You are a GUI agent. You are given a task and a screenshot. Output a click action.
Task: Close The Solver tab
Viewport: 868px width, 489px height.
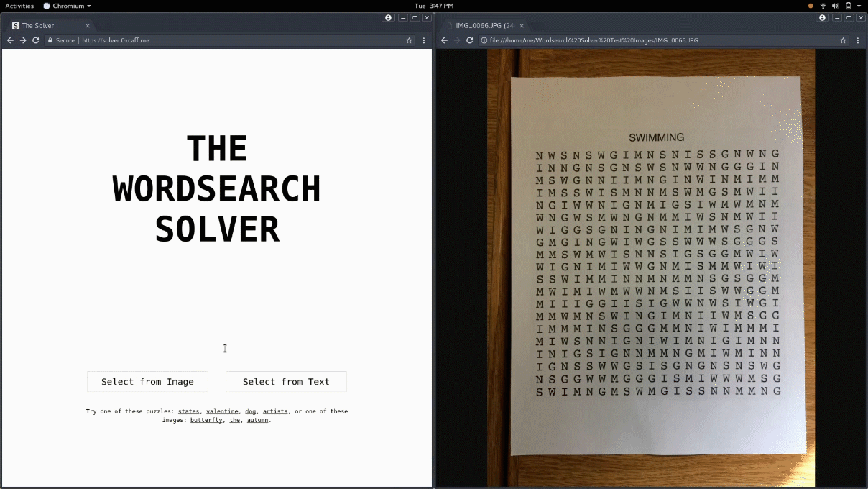[x=87, y=26]
